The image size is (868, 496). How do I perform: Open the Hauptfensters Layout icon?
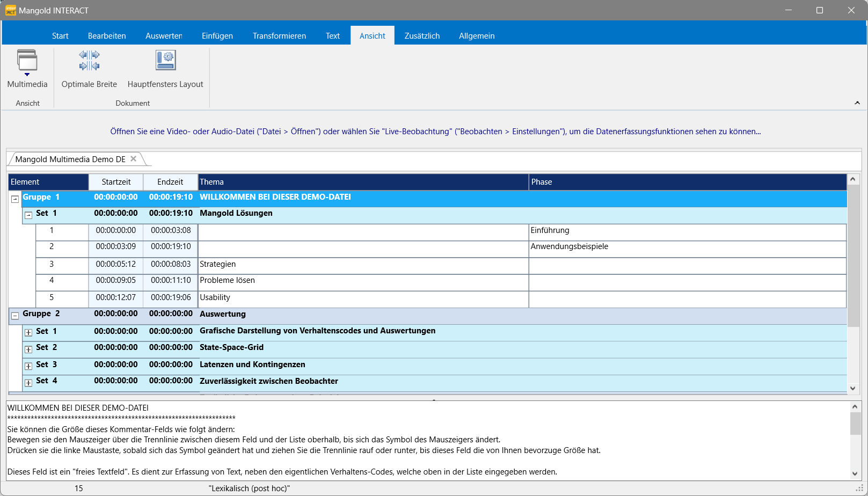click(x=165, y=61)
